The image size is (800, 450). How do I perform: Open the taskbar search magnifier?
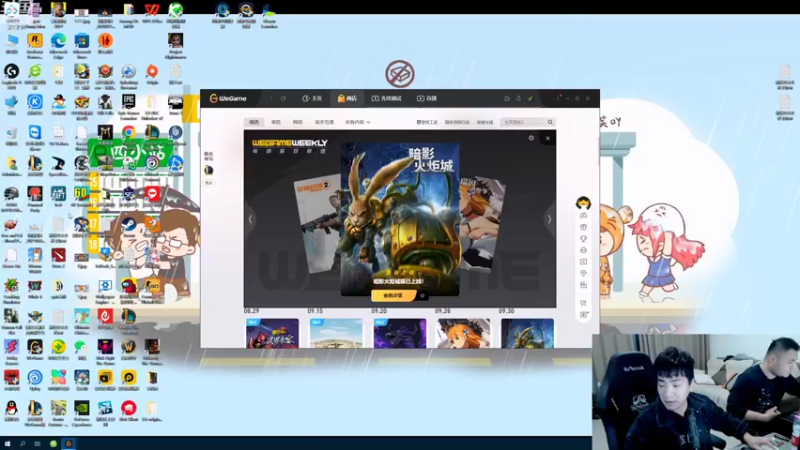(22, 443)
